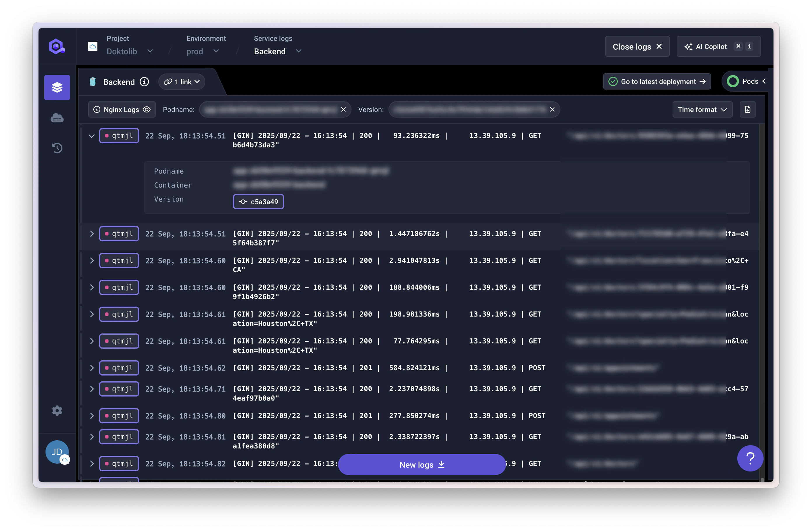The image size is (812, 531).
Task: Click the Qovery logo at top left
Action: (57, 46)
